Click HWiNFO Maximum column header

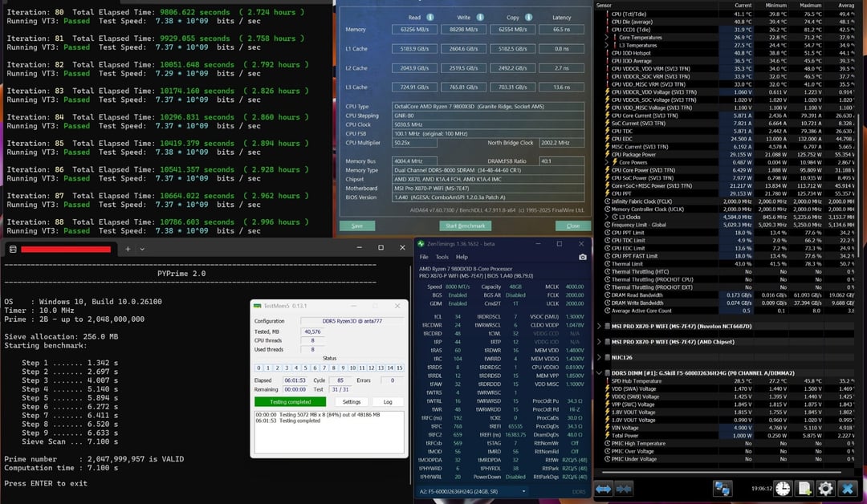click(810, 5)
